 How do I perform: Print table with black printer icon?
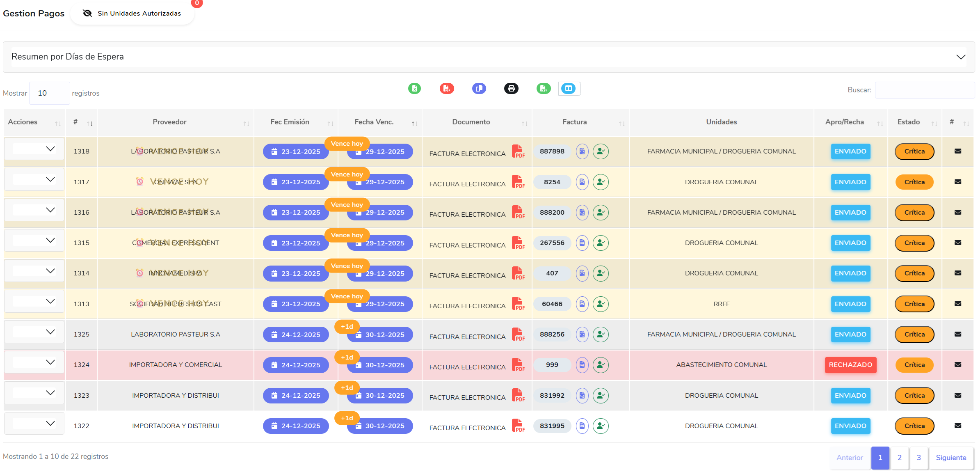511,88
